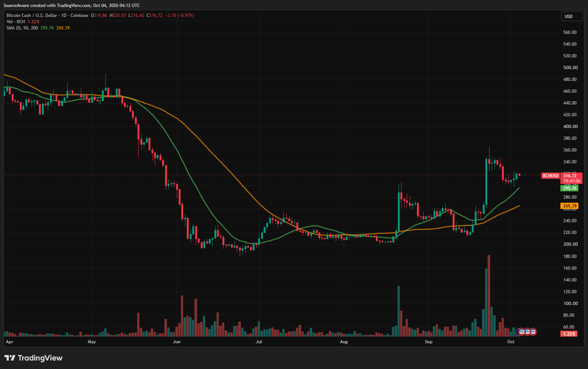Click the green 295.76 SMA value in legend
The width and height of the screenshot is (588, 369).
click(x=47, y=28)
